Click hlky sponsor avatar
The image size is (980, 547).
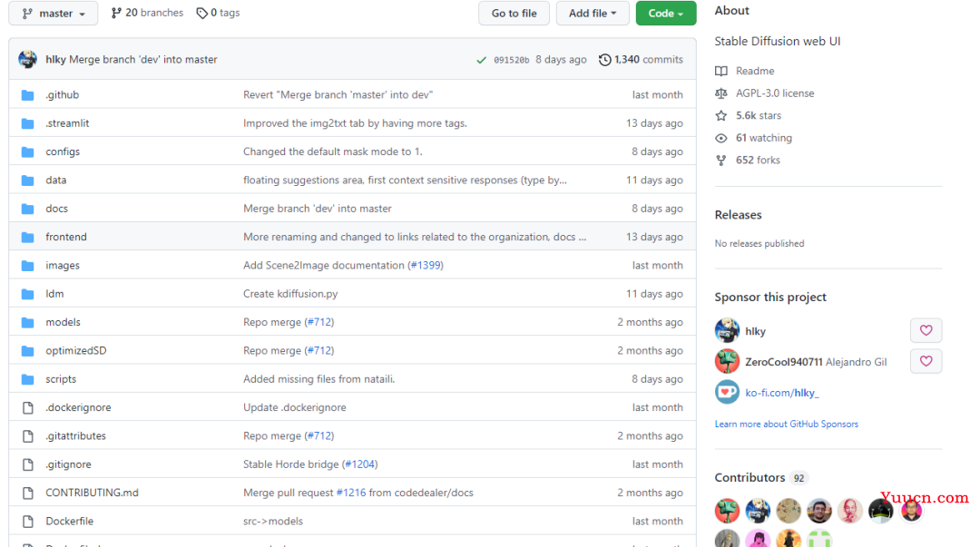click(x=727, y=330)
